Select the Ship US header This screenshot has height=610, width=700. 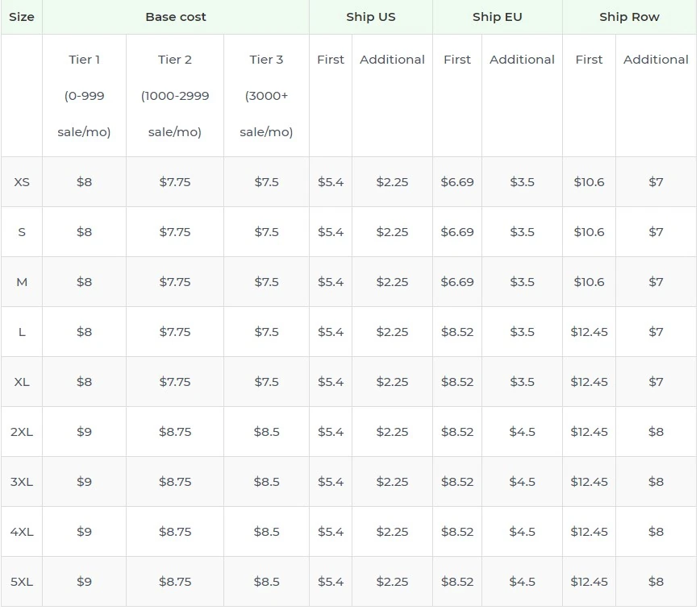pyautogui.click(x=370, y=17)
